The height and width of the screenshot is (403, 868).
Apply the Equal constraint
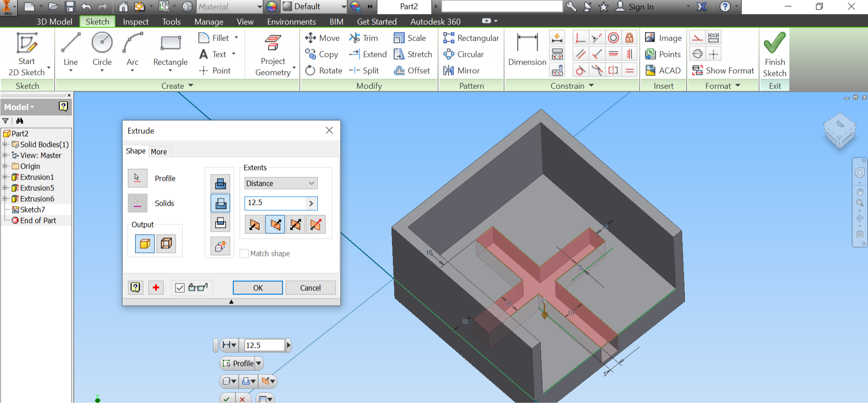click(x=629, y=70)
